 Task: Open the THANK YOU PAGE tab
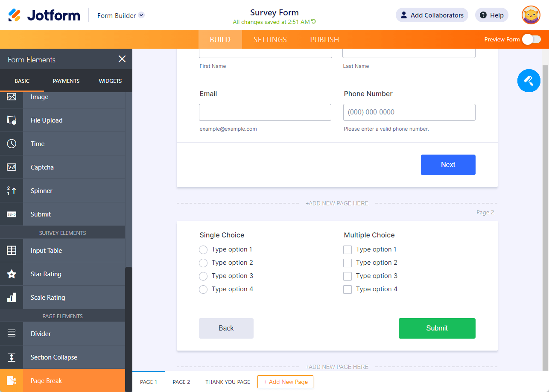pos(228,382)
